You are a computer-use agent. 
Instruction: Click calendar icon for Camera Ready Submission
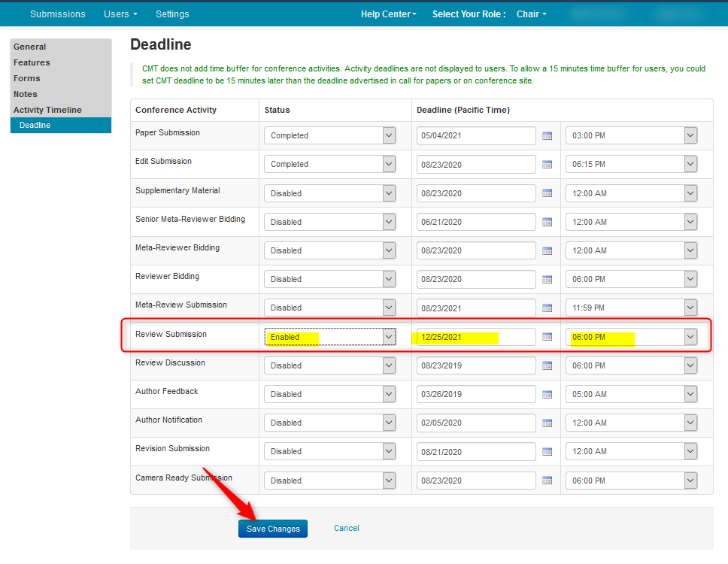tap(548, 481)
